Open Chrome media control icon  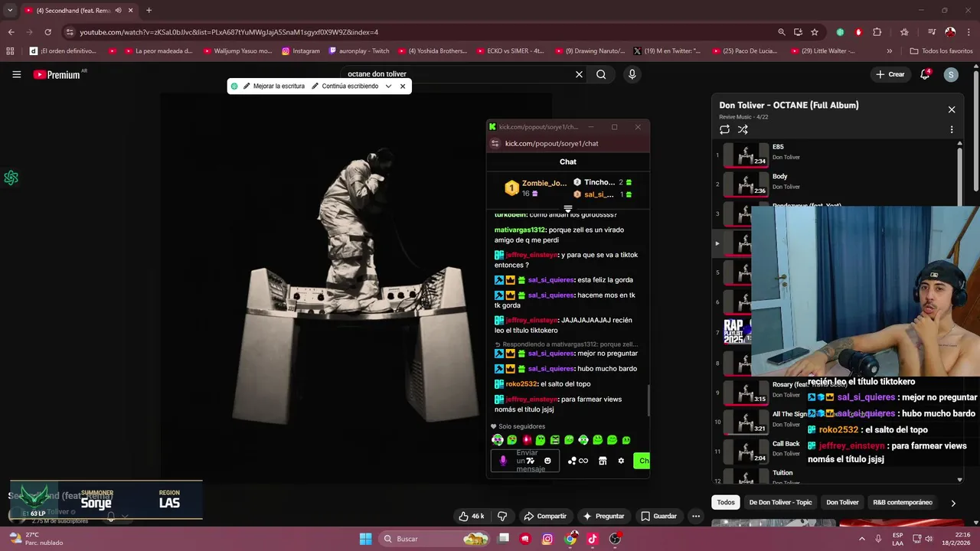point(932,32)
